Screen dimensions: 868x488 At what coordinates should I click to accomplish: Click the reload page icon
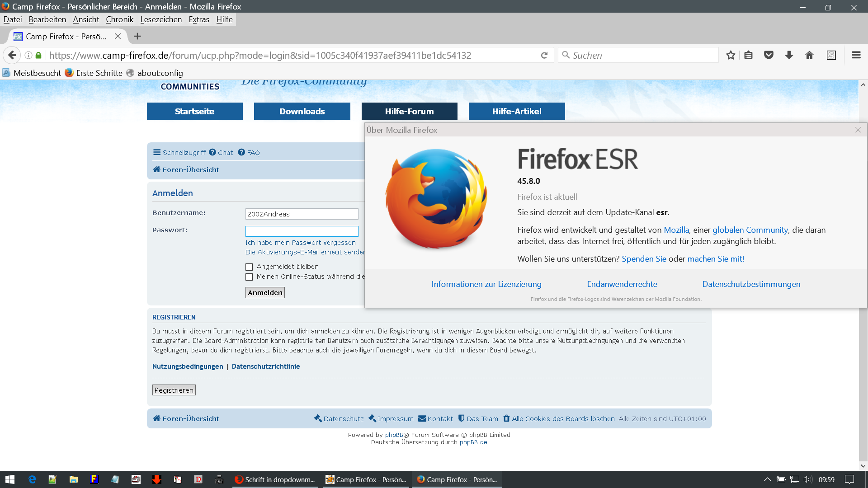pyautogui.click(x=544, y=55)
